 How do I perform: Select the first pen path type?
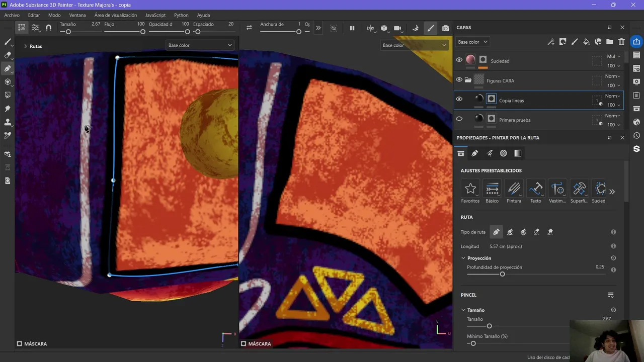(x=496, y=232)
